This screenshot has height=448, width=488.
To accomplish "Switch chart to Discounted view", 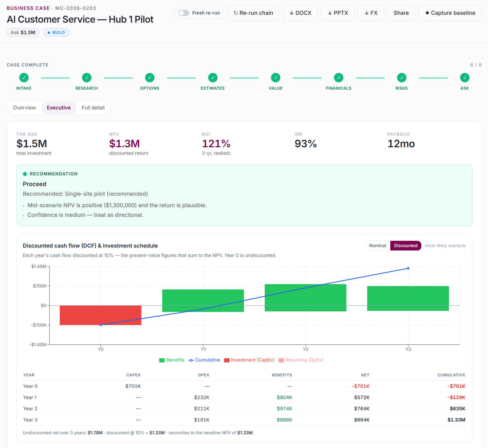I will click(406, 246).
